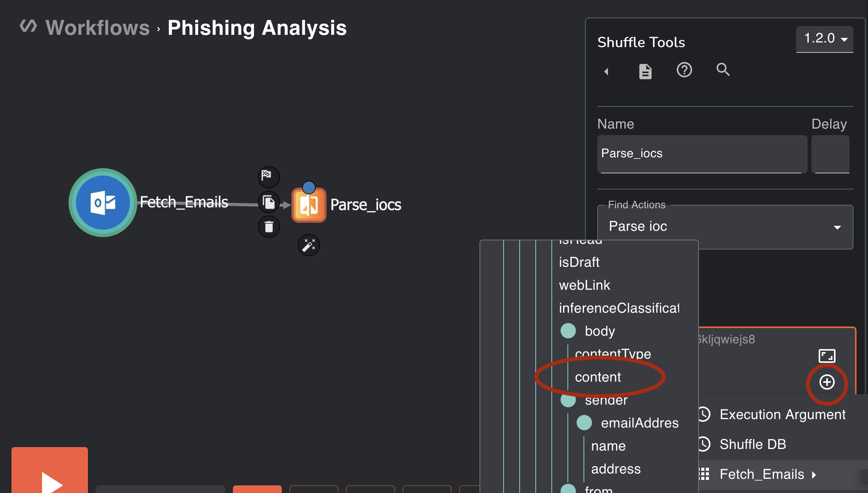Collapse the body tree node
The image size is (868, 493).
[x=568, y=331]
